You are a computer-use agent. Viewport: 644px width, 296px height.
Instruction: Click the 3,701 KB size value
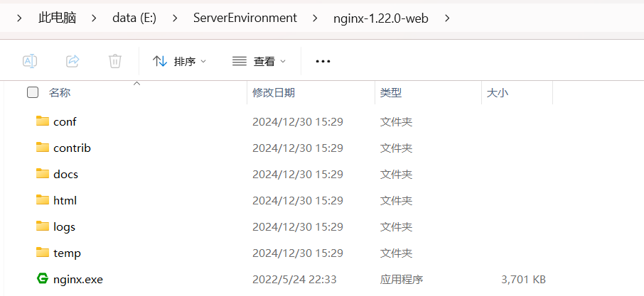524,280
